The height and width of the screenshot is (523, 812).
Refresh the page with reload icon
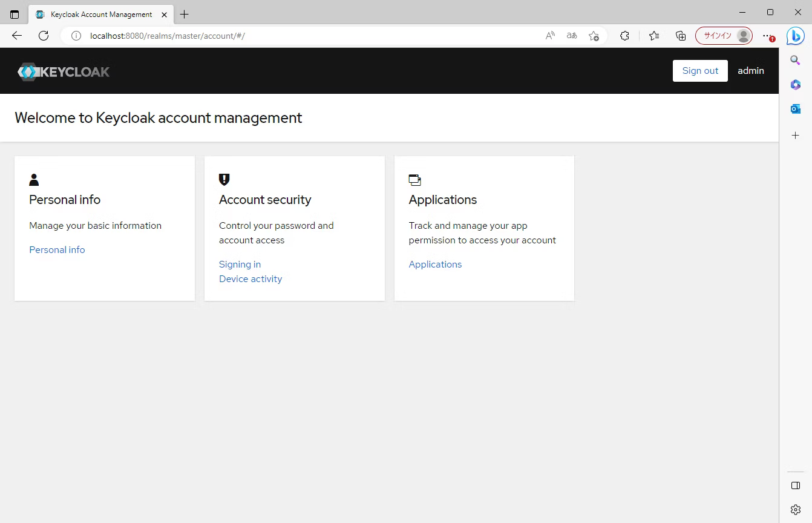(44, 36)
